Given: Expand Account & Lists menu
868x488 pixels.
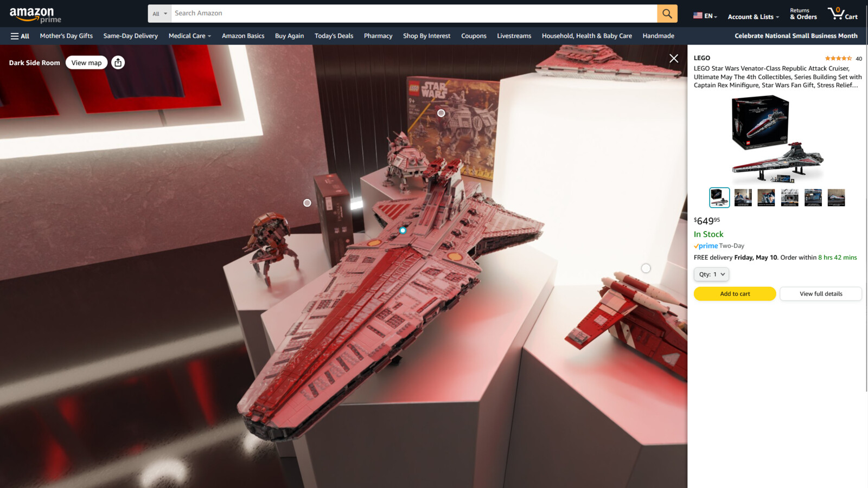Looking at the screenshot, I should tap(753, 17).
